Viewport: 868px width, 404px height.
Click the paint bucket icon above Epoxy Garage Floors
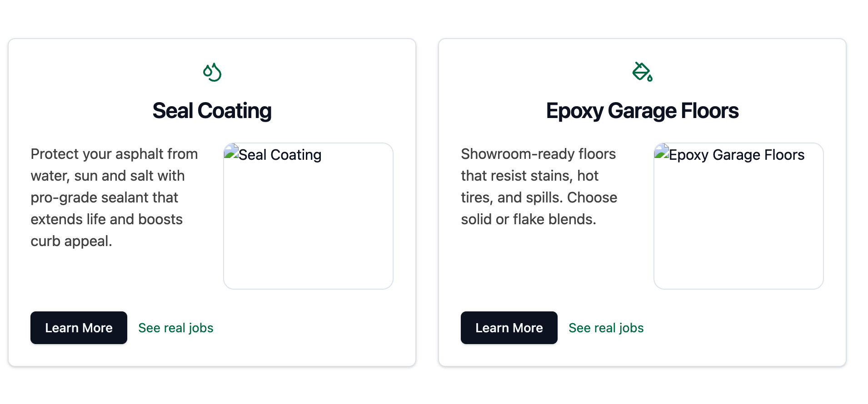coord(642,72)
